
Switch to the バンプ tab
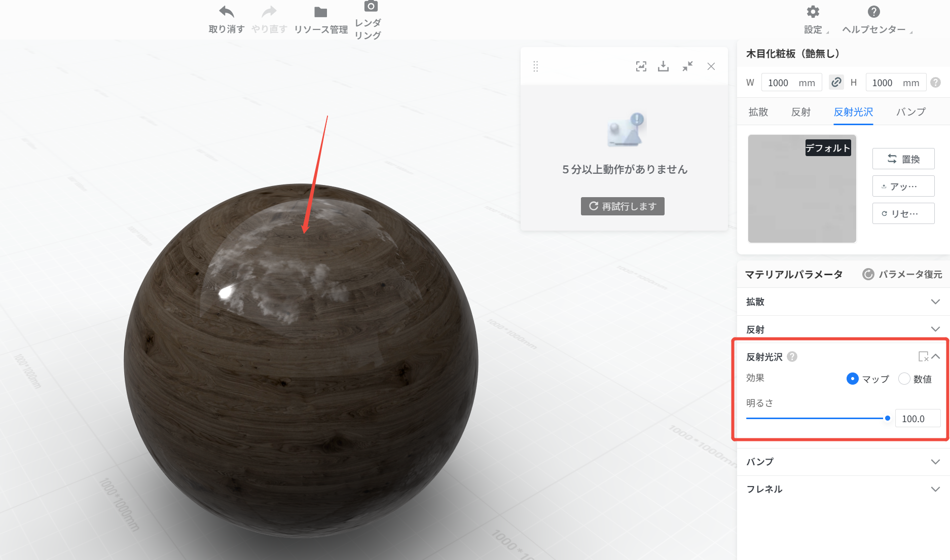(x=911, y=112)
